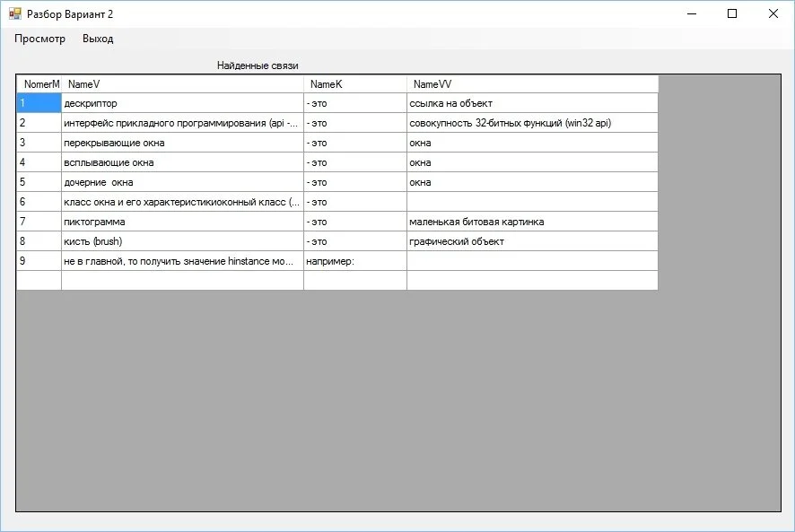
Task: Click the NameK column header
Action: pos(354,84)
